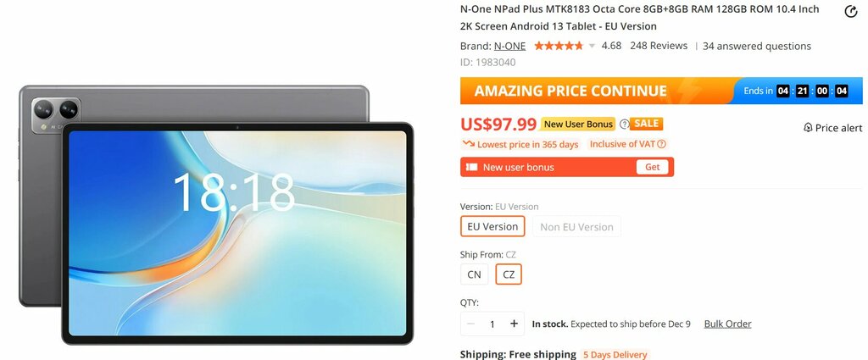Open the Bulk Order link

(727, 324)
